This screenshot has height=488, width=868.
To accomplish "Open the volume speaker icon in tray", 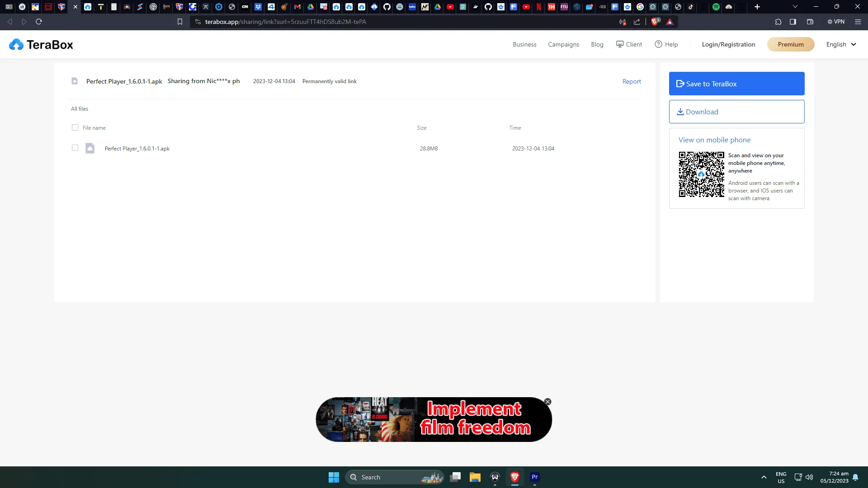I will (x=809, y=477).
